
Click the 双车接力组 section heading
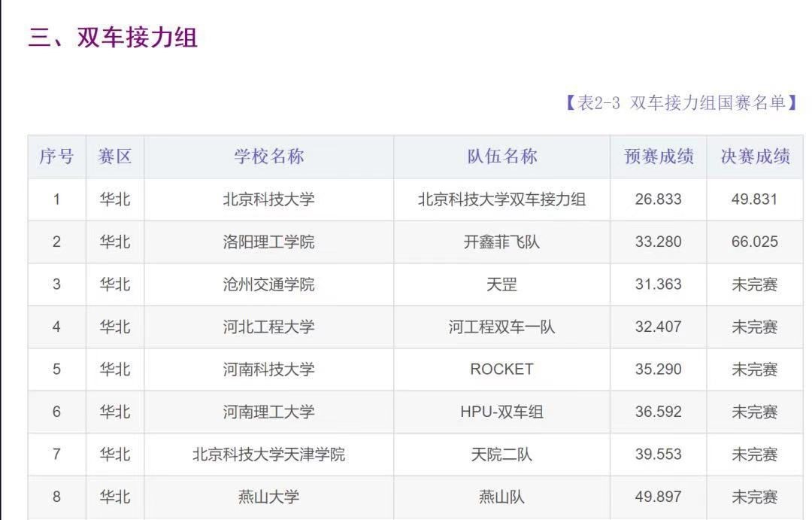point(113,37)
